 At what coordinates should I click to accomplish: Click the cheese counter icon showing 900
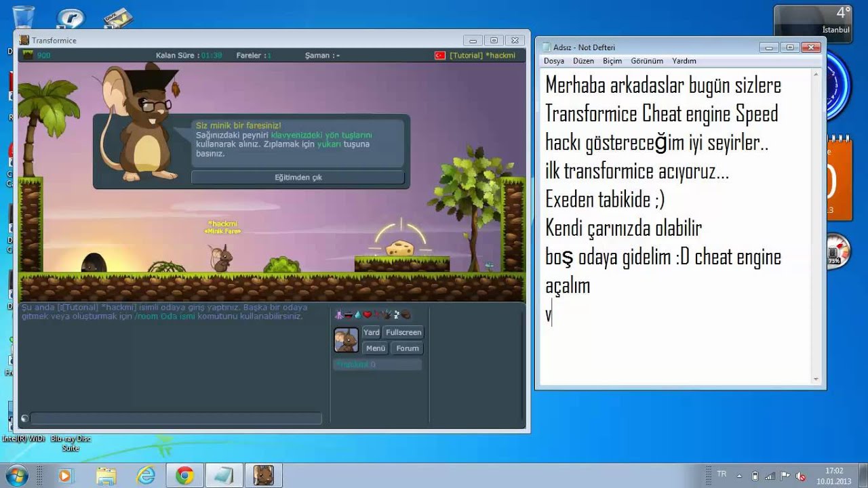(28, 56)
